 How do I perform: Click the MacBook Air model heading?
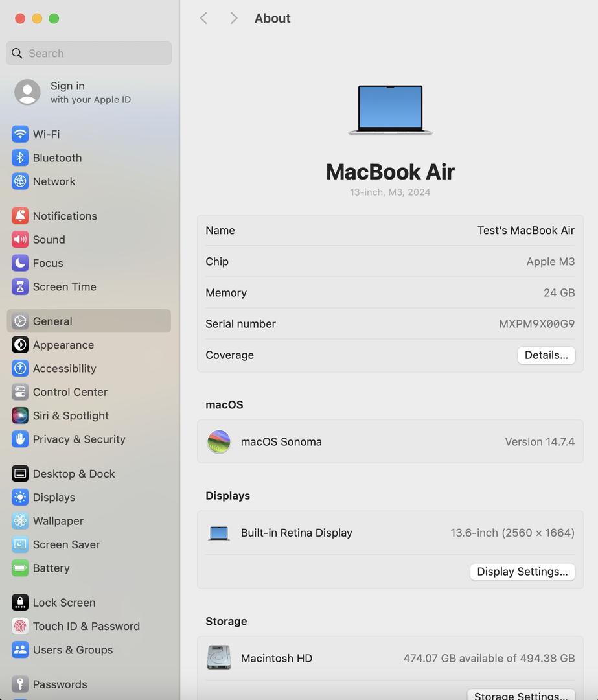(x=391, y=172)
